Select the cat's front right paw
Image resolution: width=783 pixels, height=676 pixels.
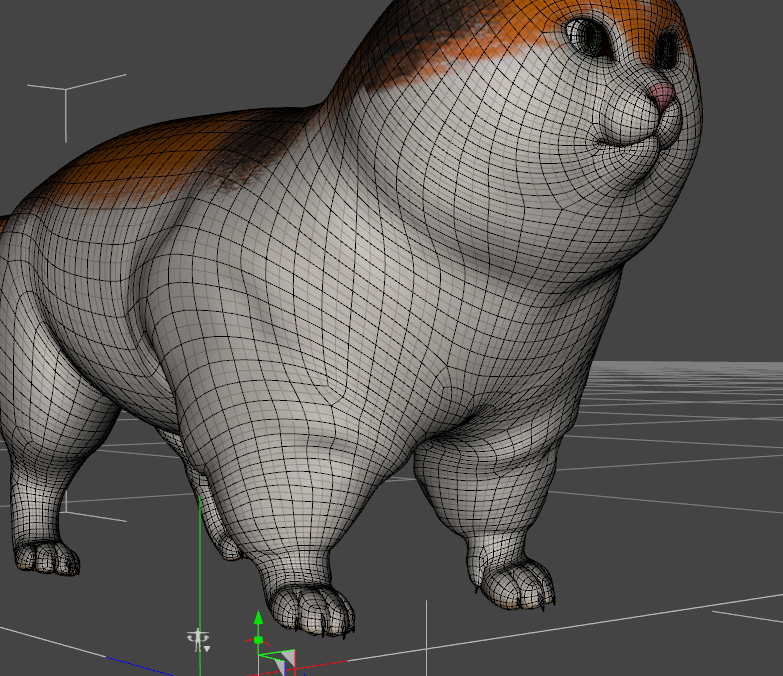coord(311,609)
